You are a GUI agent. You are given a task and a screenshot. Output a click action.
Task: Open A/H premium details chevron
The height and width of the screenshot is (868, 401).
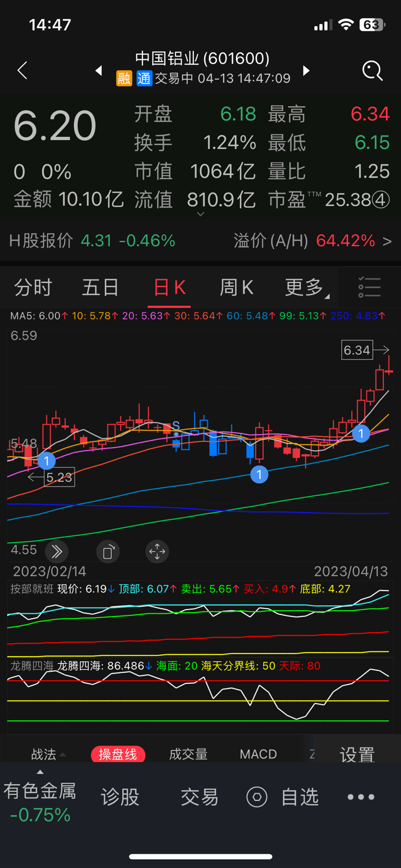[x=387, y=241]
